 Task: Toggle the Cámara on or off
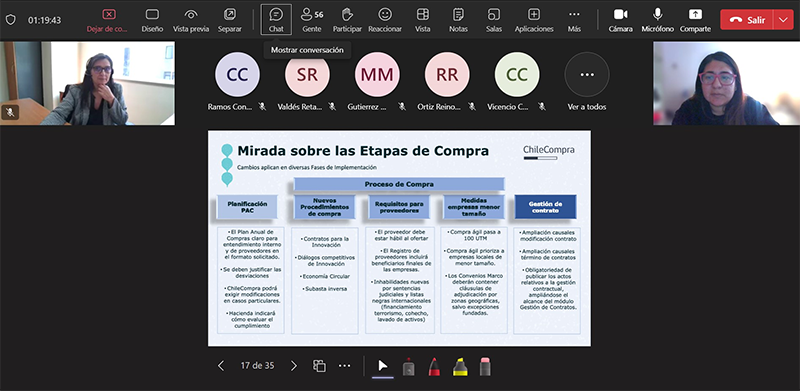(621, 19)
